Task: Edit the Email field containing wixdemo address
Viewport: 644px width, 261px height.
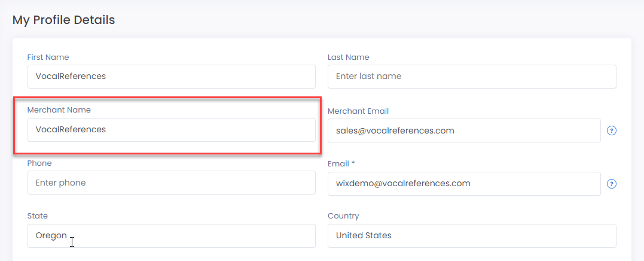Action: coord(464,184)
